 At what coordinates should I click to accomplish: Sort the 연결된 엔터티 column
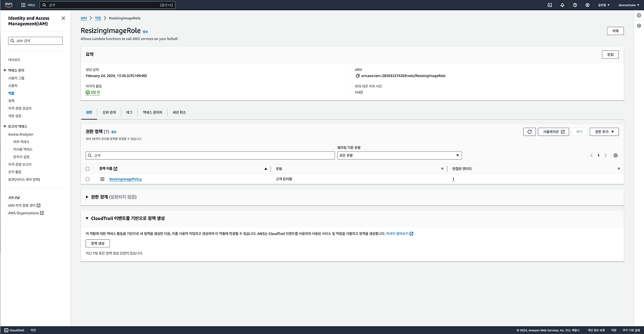click(x=619, y=169)
